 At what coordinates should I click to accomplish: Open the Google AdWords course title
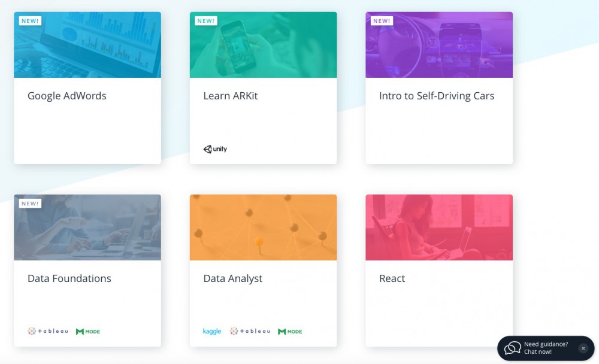67,96
